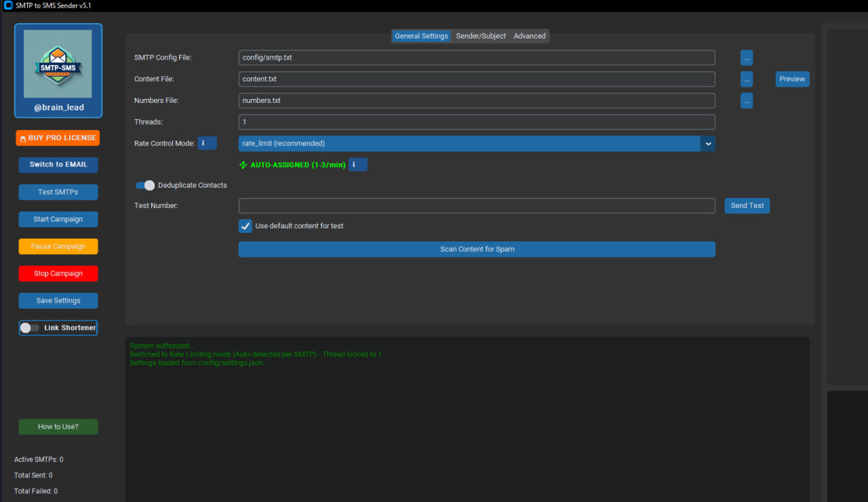This screenshot has height=502, width=868.
Task: Click the info icon beside Rate Control Mode
Action: pos(208,144)
